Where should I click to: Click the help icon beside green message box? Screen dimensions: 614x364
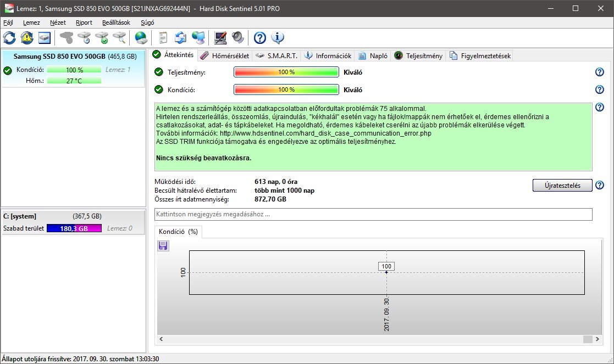click(x=600, y=107)
